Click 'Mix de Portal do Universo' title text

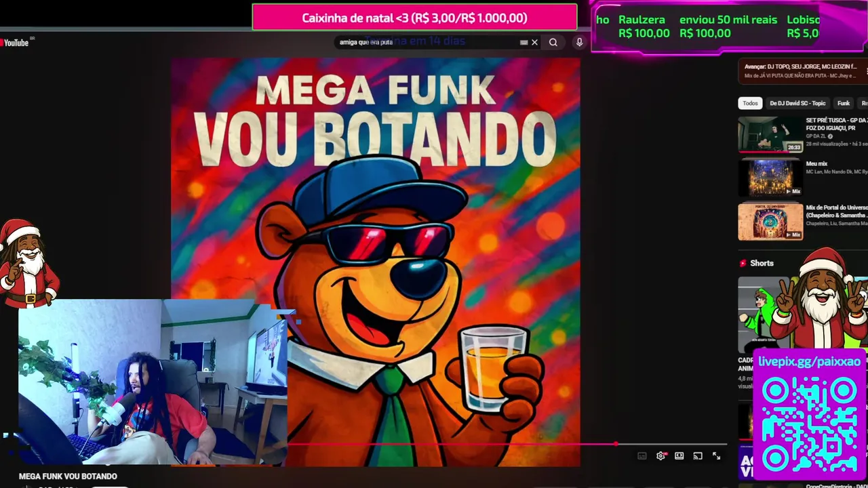coord(837,211)
